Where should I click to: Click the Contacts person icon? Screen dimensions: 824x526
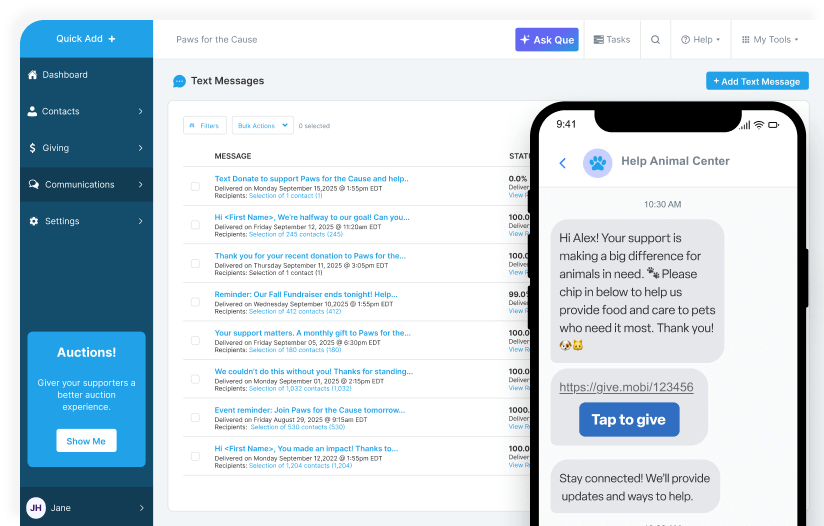[x=33, y=111]
